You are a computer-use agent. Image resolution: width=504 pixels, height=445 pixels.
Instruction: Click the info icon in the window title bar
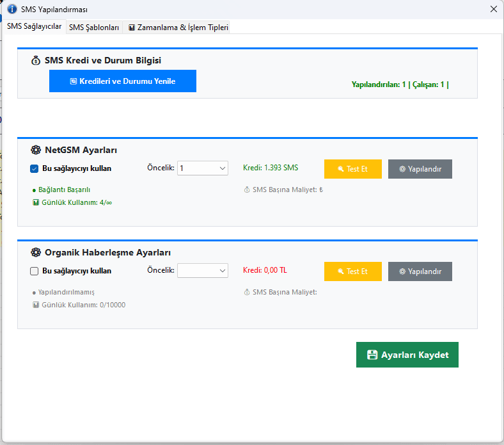12,10
